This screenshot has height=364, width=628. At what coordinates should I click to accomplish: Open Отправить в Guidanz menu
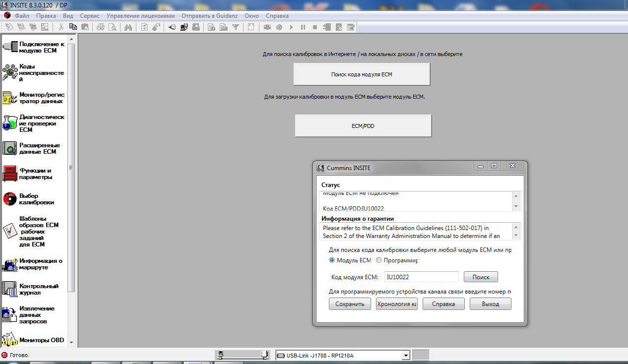(210, 16)
